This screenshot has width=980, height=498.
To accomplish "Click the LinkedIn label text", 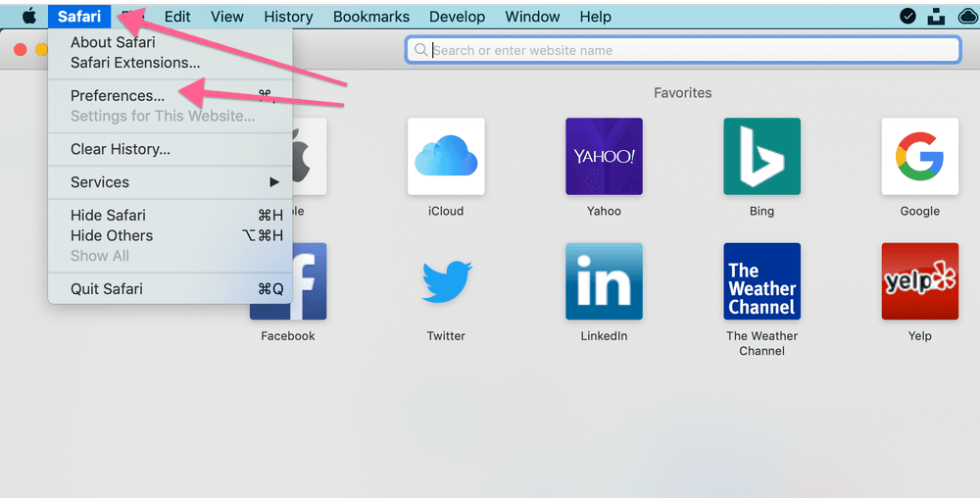I will pyautogui.click(x=604, y=335).
